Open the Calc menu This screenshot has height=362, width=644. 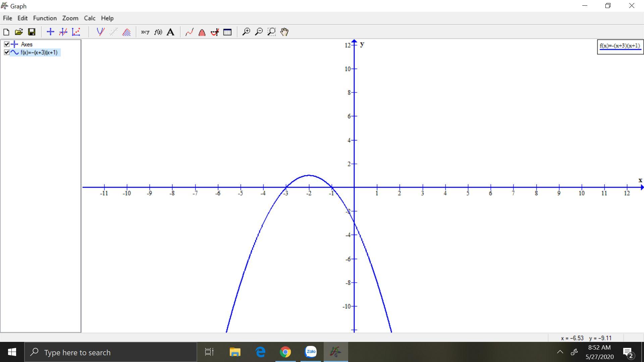pyautogui.click(x=89, y=18)
